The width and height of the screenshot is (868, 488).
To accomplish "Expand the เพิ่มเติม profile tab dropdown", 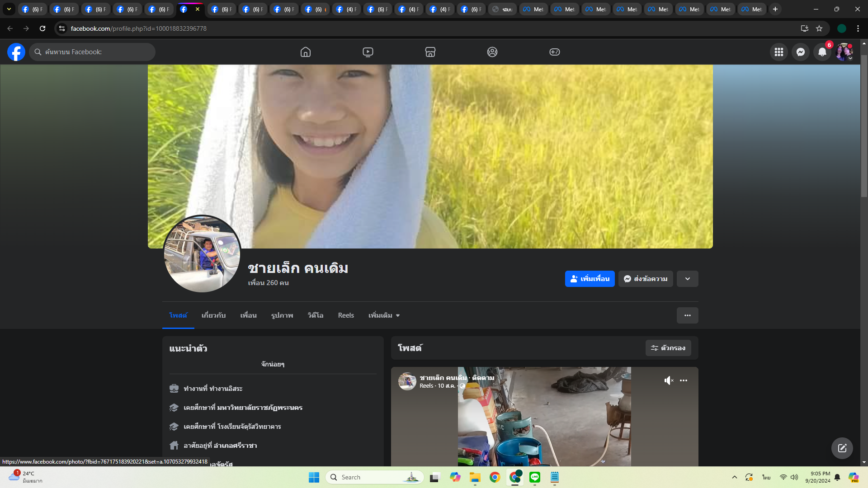I will 384,315.
